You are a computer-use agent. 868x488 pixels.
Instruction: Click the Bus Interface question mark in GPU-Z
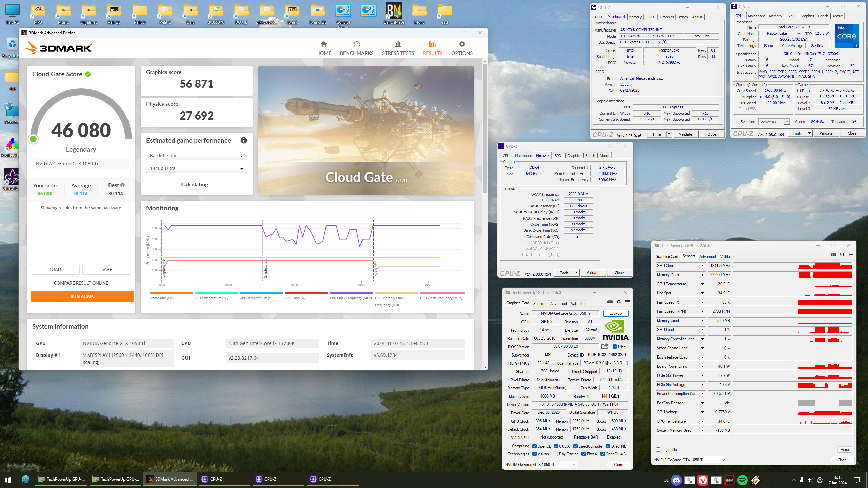coord(627,363)
